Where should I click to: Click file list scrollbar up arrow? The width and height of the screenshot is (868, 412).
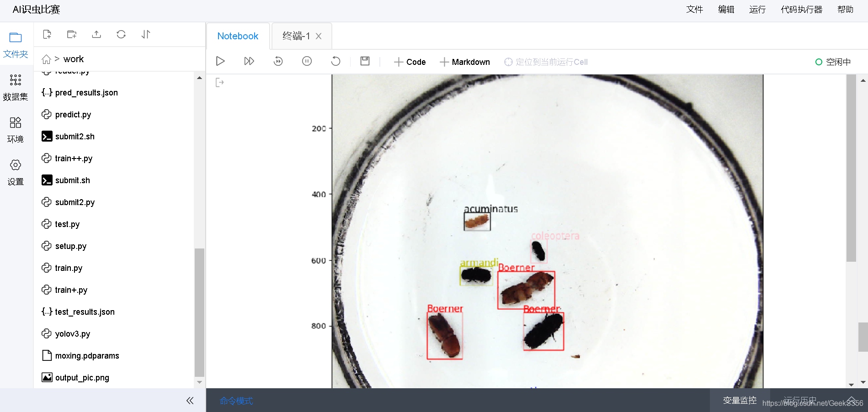pyautogui.click(x=199, y=78)
